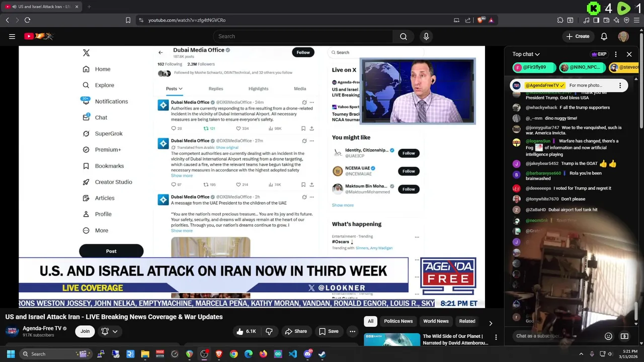Screen dimensions: 644x362
Task: Open pinned message options from AgendaFreeTV
Action: tap(620, 85)
